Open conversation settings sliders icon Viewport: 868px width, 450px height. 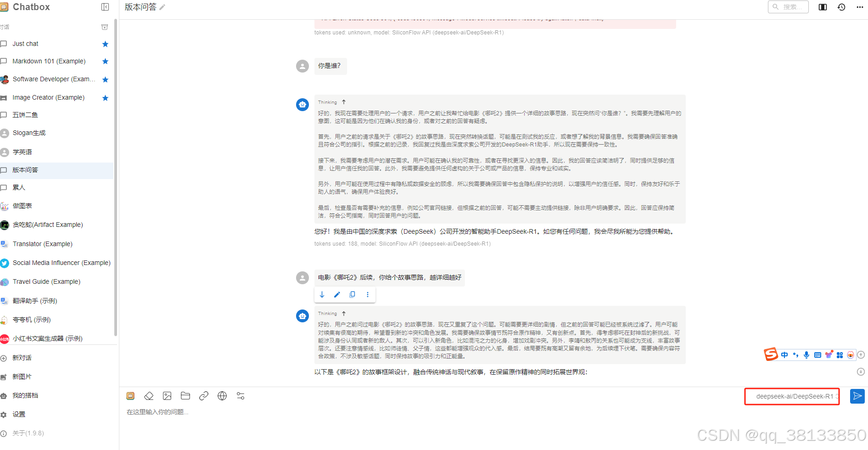(x=241, y=396)
